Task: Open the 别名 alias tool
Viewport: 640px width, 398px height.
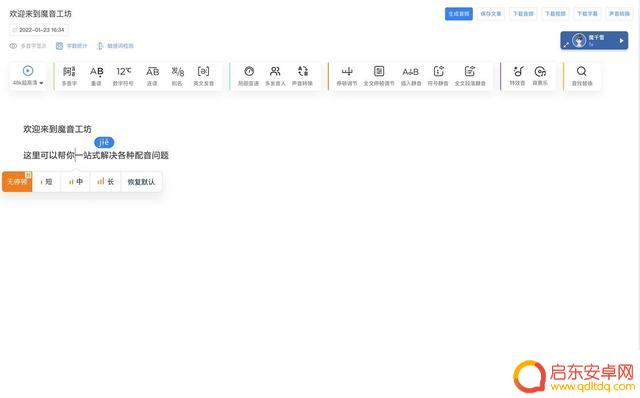Action: [177, 76]
